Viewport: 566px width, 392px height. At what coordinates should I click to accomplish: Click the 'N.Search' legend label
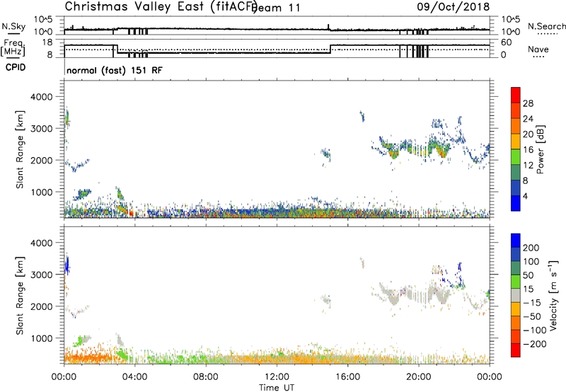[546, 26]
